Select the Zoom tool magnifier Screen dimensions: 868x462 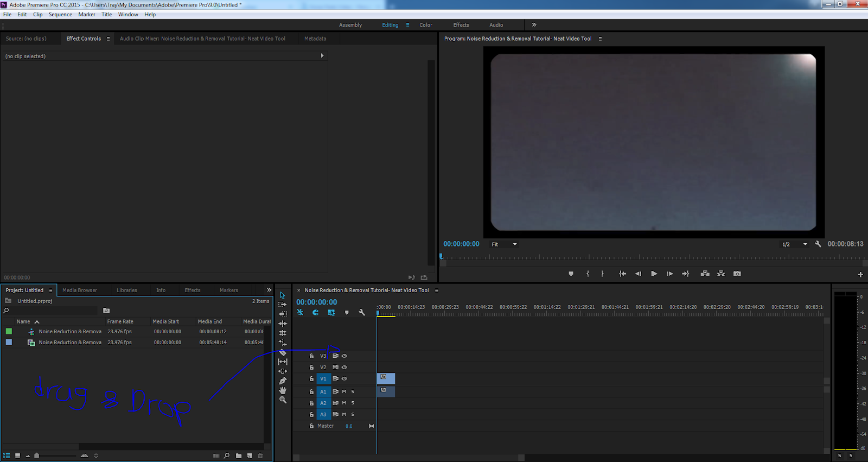[283, 400]
